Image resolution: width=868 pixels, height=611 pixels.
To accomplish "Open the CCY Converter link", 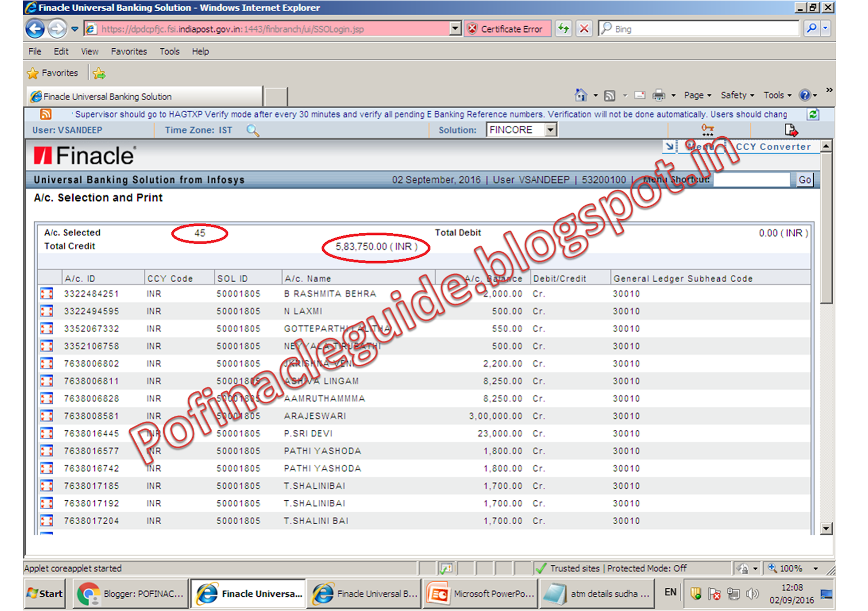I will (773, 147).
